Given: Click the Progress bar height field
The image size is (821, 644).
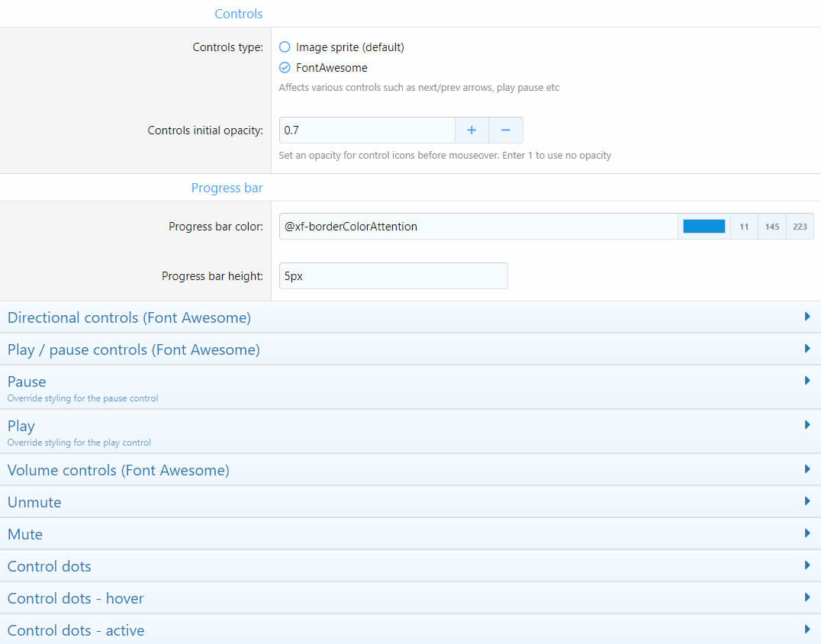Looking at the screenshot, I should [x=393, y=276].
